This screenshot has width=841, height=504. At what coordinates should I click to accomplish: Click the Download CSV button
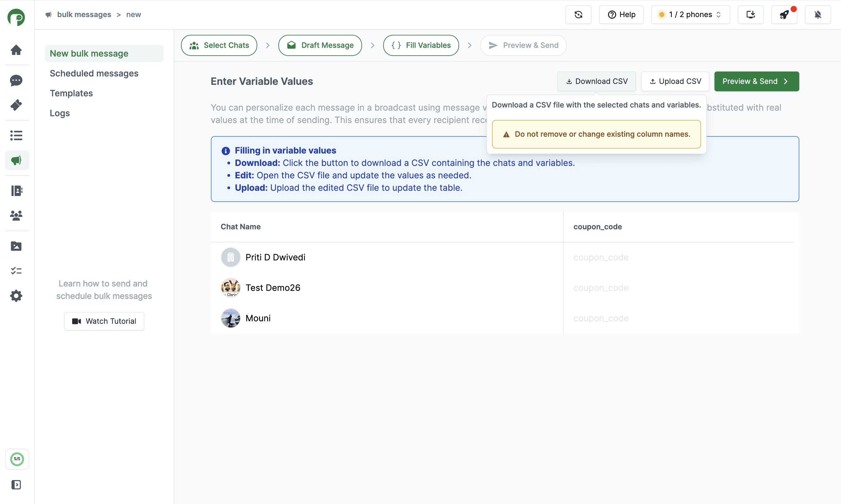(596, 81)
